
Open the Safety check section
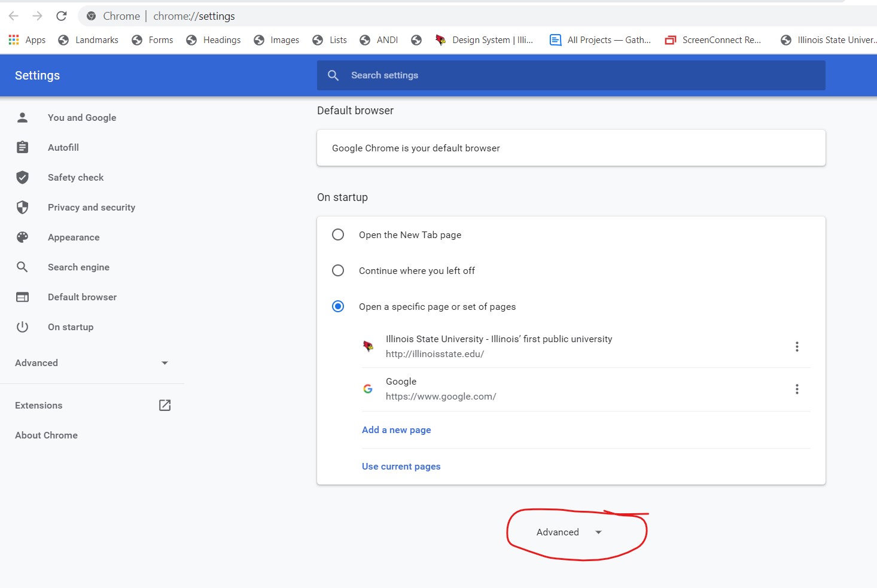(x=75, y=178)
